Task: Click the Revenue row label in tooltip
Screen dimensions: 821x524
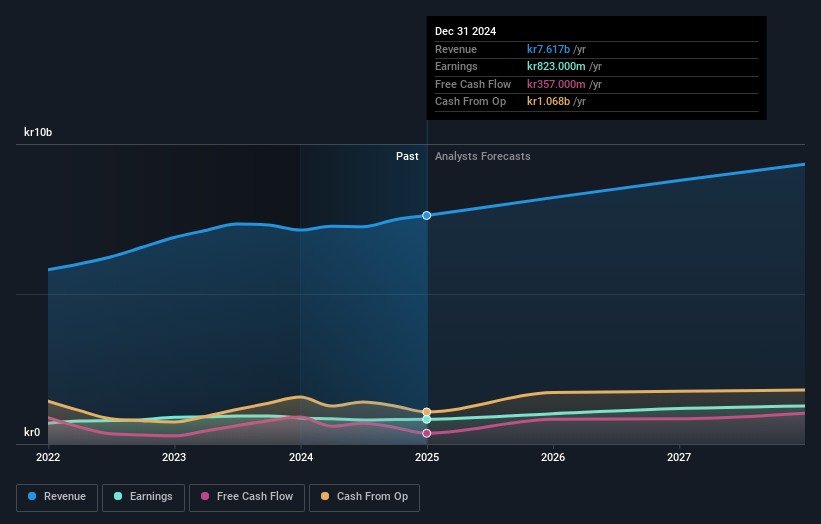Action: [456, 49]
